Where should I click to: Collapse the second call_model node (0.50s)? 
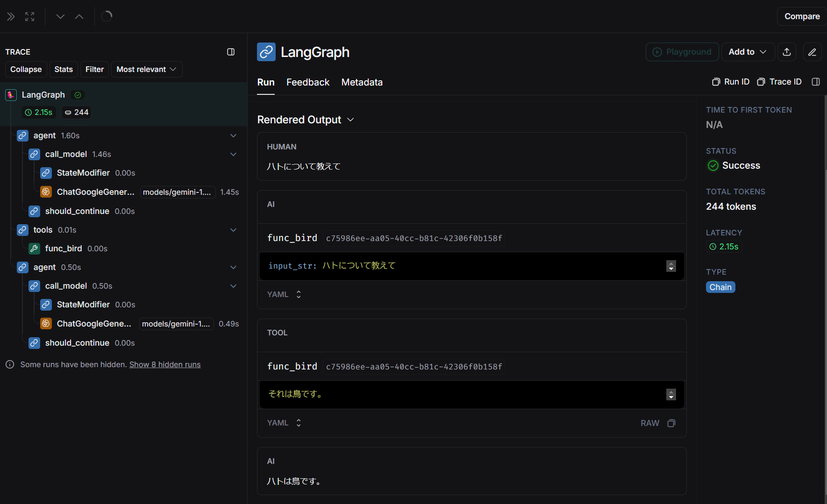point(234,286)
